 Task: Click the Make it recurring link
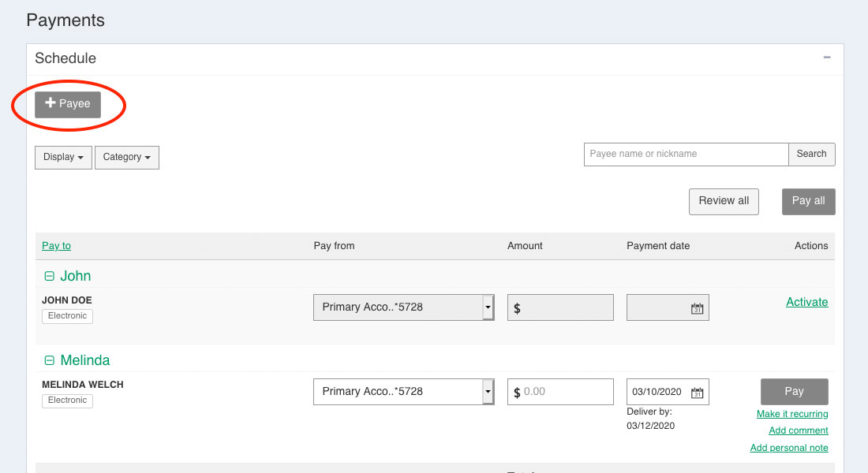click(x=792, y=414)
